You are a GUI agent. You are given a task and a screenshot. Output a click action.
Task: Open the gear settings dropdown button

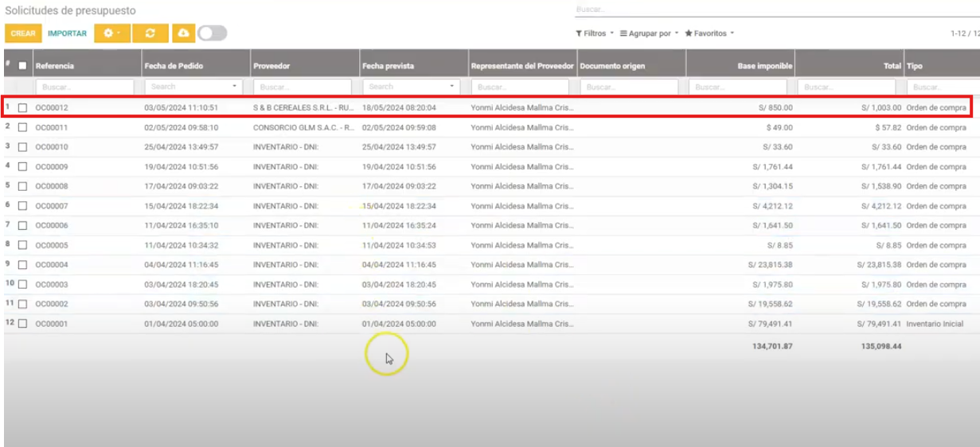(x=111, y=33)
